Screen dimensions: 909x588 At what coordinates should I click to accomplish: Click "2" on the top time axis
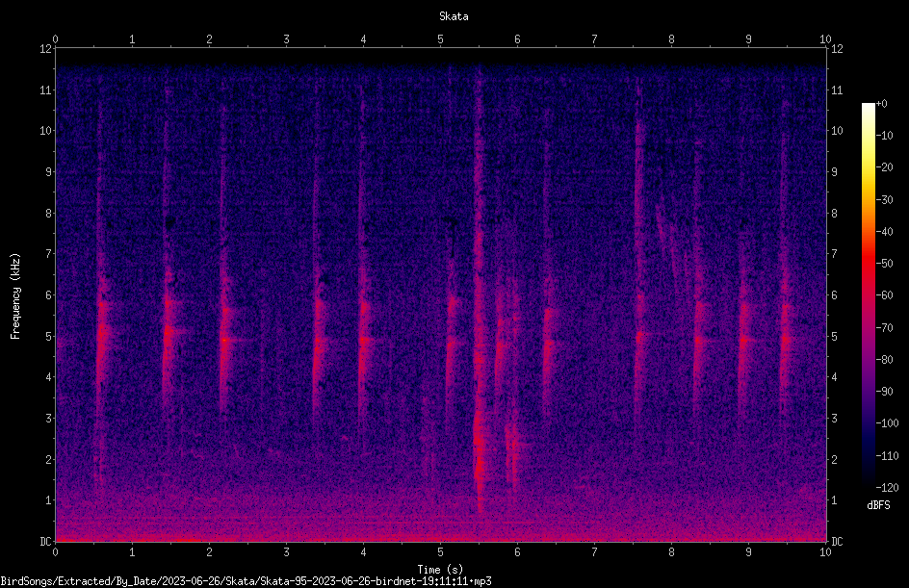click(209, 39)
